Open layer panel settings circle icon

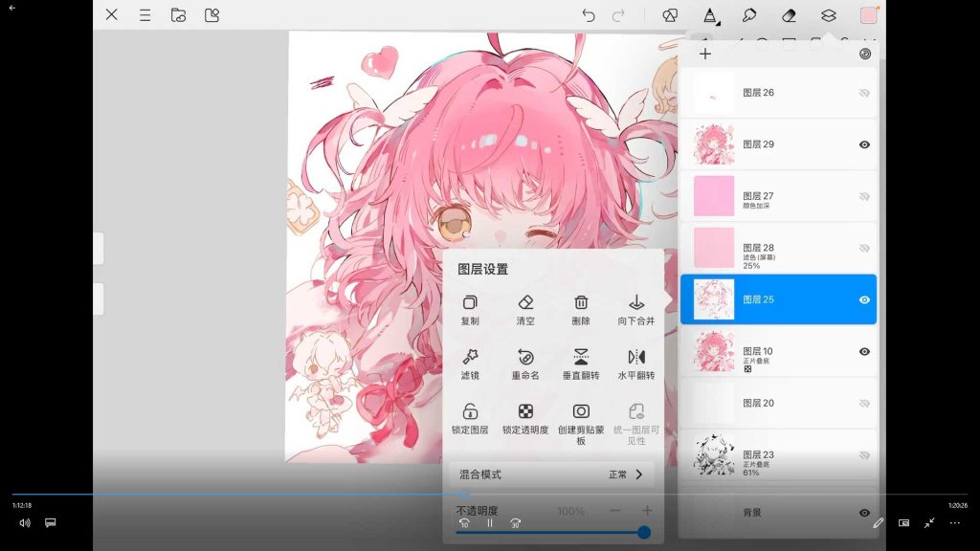(x=865, y=54)
